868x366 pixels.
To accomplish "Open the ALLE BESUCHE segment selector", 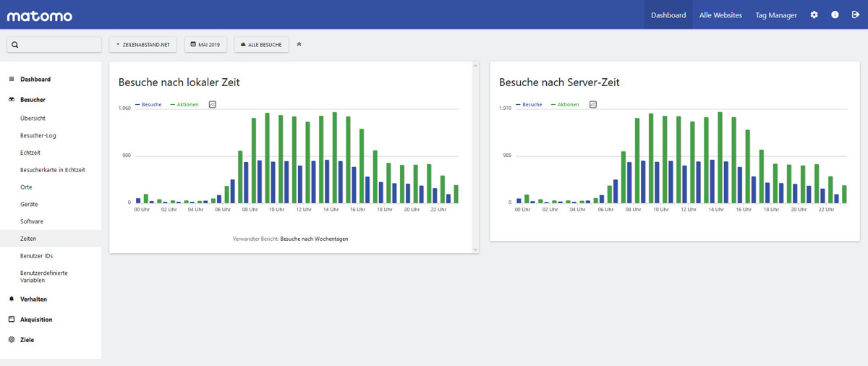I will point(261,45).
